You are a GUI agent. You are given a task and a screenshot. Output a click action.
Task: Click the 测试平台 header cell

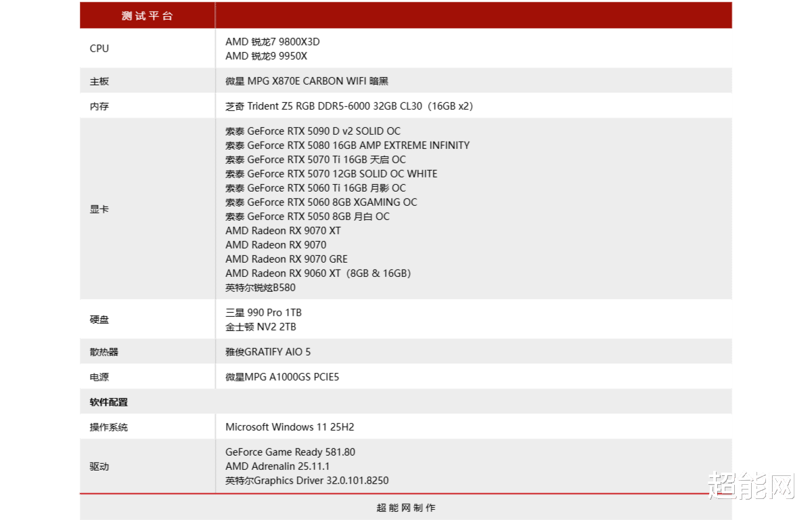(148, 16)
